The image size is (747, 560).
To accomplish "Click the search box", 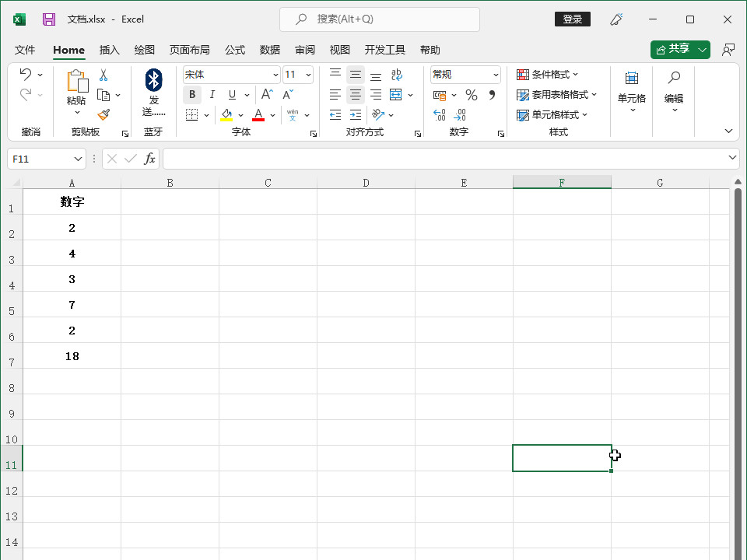I will (380, 19).
